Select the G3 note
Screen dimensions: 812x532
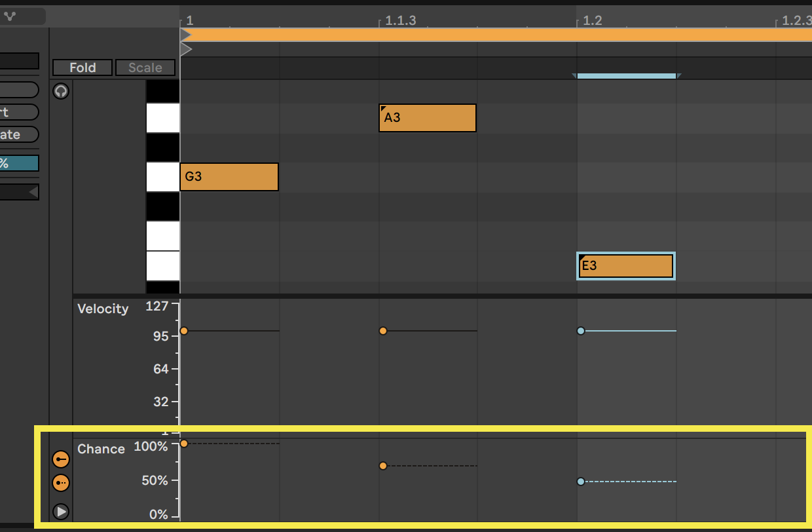point(229,177)
